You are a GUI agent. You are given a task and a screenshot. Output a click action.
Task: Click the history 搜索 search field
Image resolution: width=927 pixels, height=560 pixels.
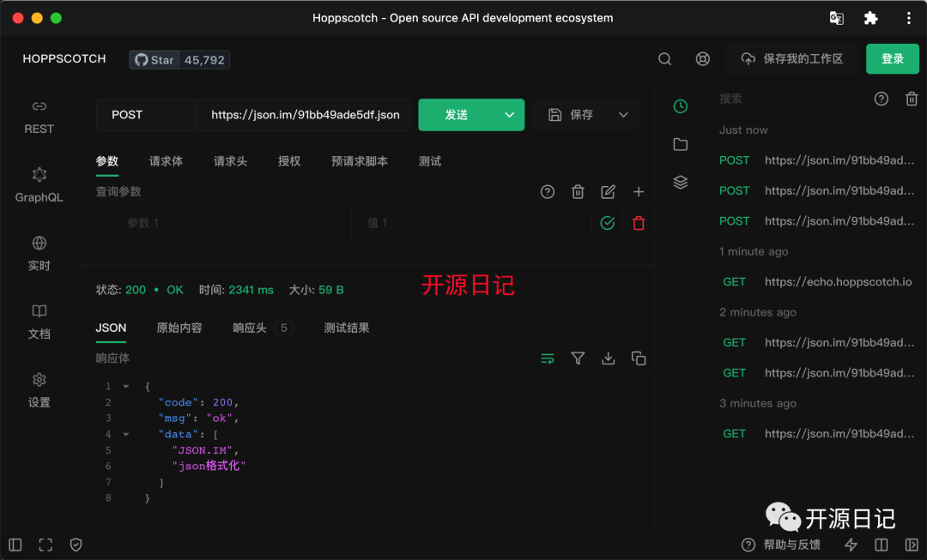(x=790, y=99)
